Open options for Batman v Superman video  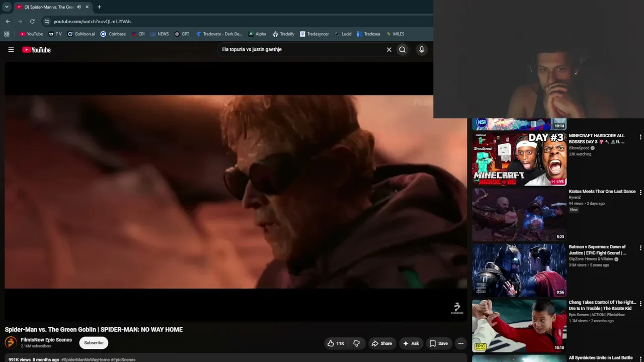(x=640, y=248)
